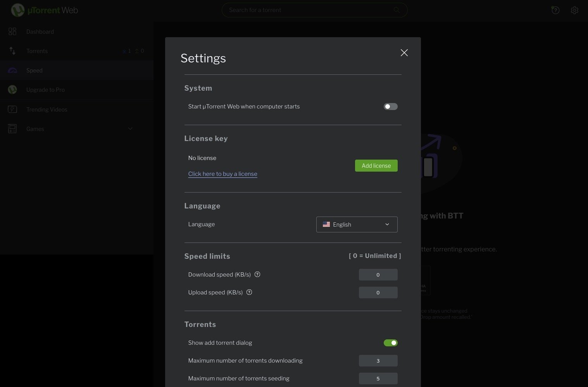
Task: Focus the Upload speed limit field
Action: 378,292
